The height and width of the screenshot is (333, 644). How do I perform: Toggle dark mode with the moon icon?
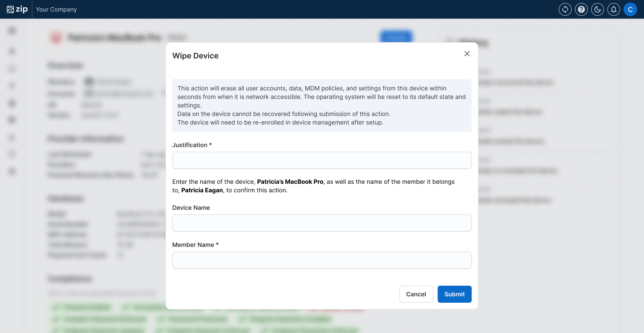pos(597,9)
